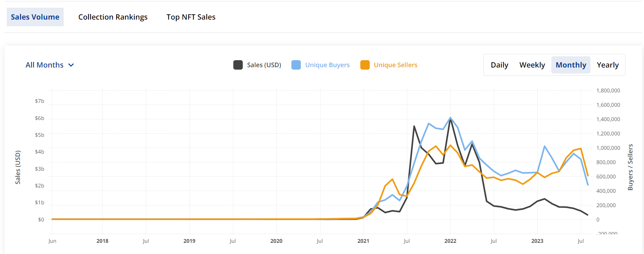Open the Top NFT Sales tab
Image resolution: width=644 pixels, height=254 pixels.
(x=191, y=17)
